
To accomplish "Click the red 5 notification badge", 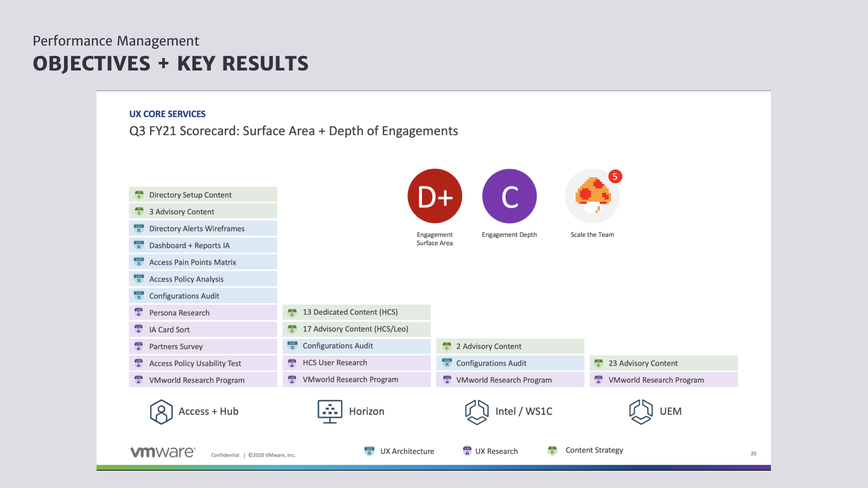I will (615, 177).
